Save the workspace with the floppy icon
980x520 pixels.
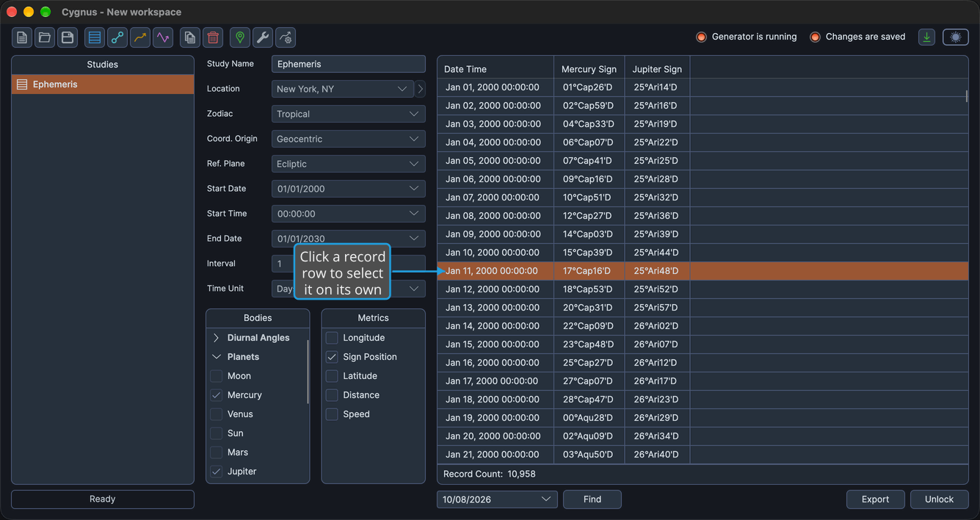68,37
